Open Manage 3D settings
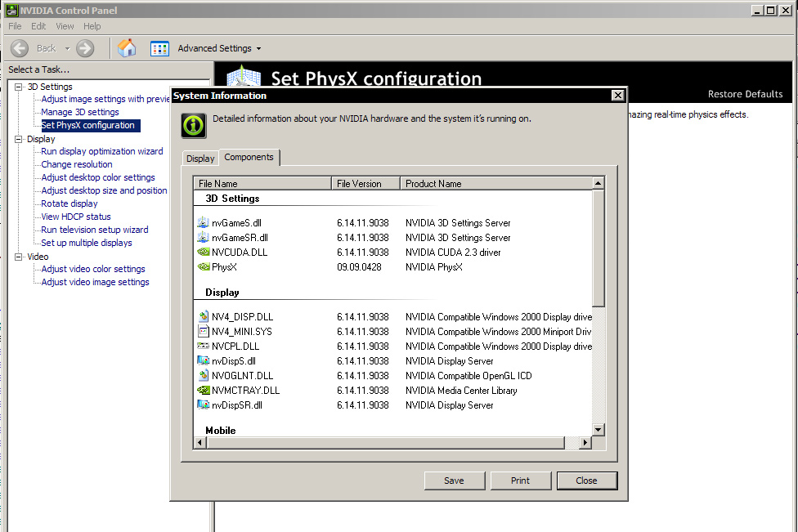The image size is (798, 532). 80,112
